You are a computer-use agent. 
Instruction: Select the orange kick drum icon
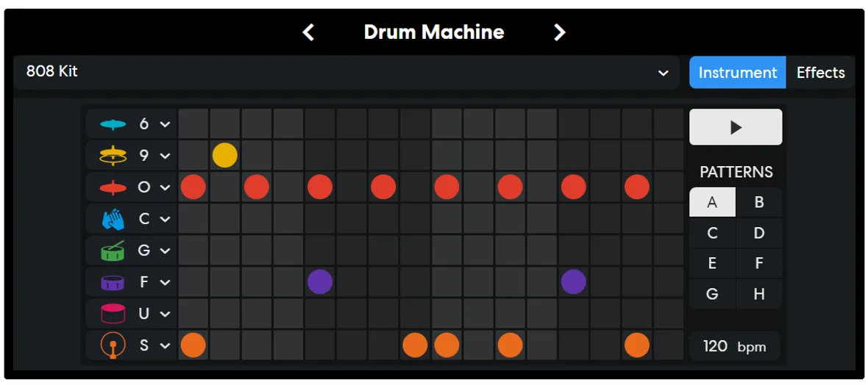click(x=113, y=345)
